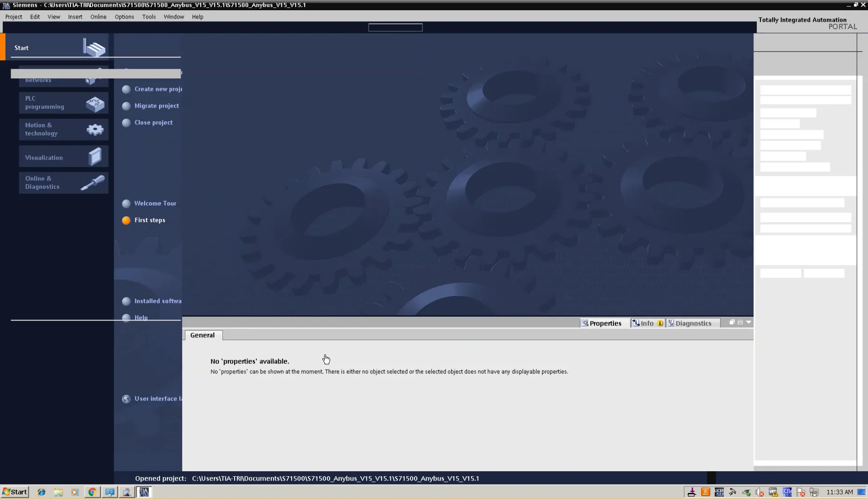Select the Create new project radio bullet
The image size is (868, 499).
point(126,89)
